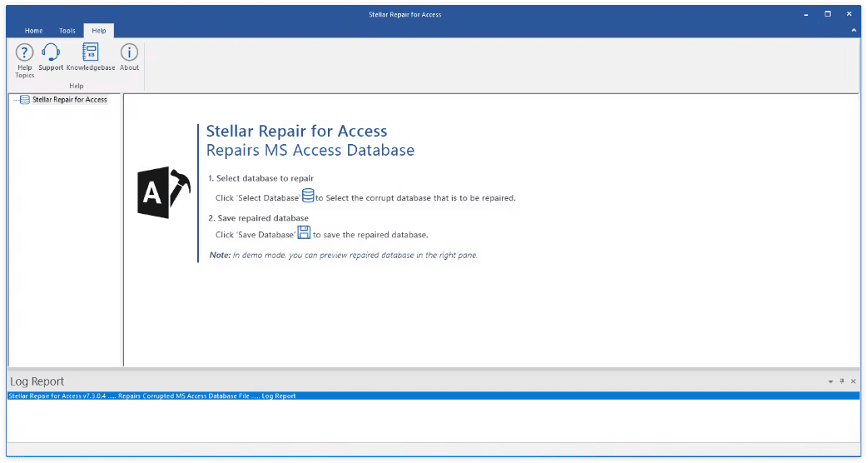Open Help Topics icon in ribbon
The image size is (868, 463).
coord(24,52)
